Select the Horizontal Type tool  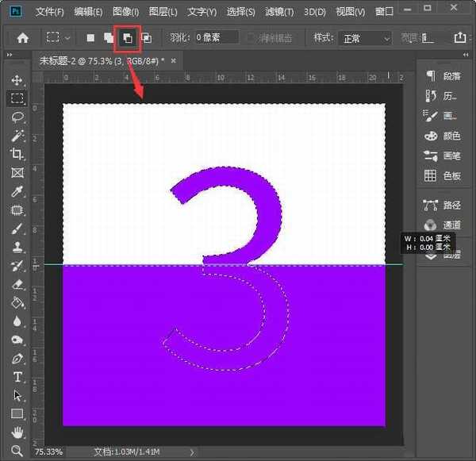click(x=17, y=377)
